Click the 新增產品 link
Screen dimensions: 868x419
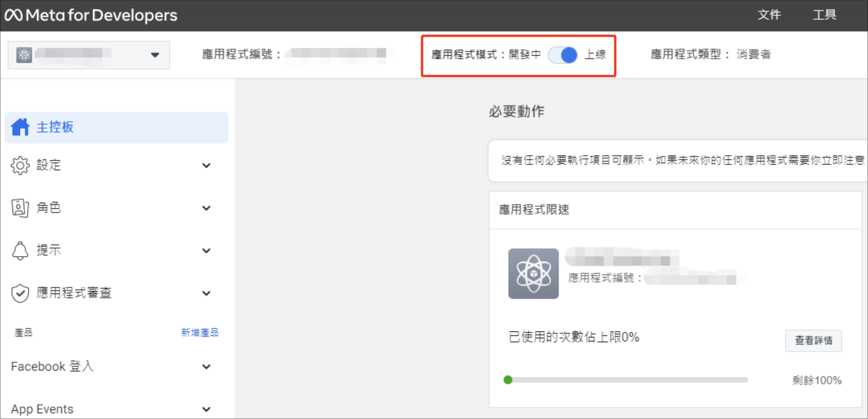pyautogui.click(x=200, y=333)
